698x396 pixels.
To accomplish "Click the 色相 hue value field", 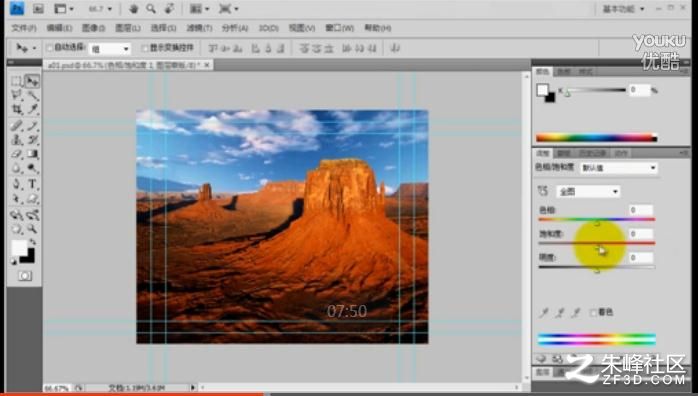I will pos(641,210).
